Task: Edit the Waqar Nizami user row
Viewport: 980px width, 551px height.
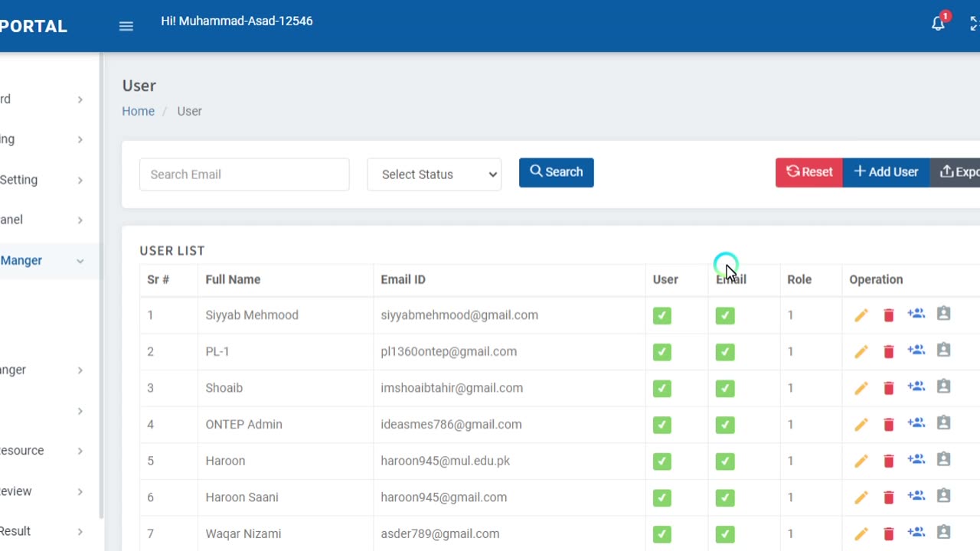Action: point(861,533)
